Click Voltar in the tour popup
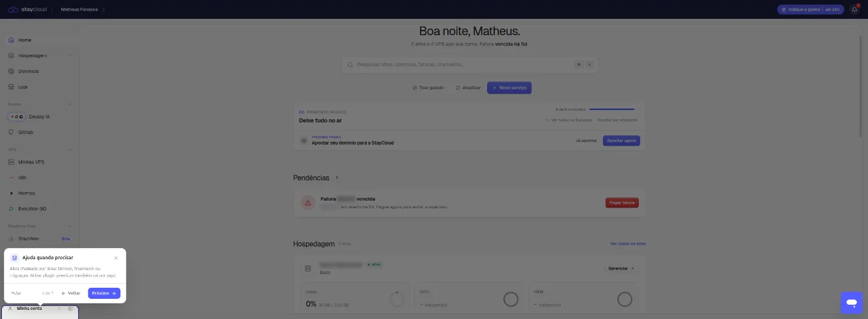Image resolution: width=868 pixels, height=319 pixels. point(71,293)
